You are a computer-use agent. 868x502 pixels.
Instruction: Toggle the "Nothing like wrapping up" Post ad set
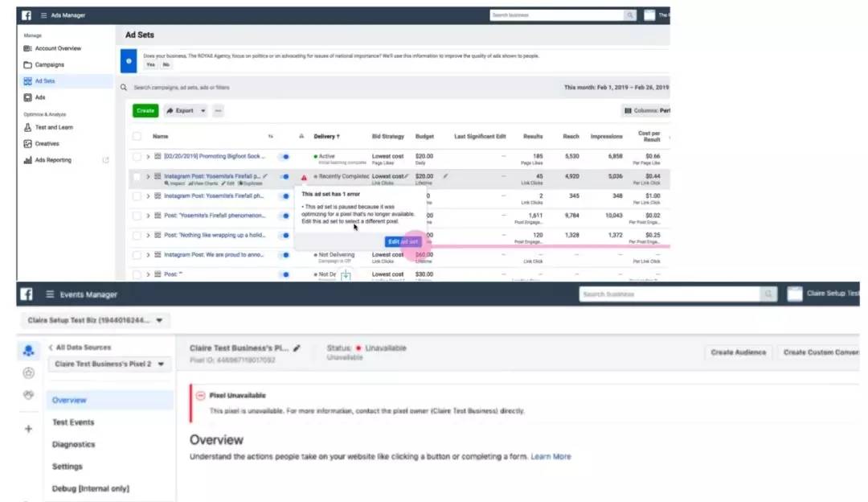285,236
